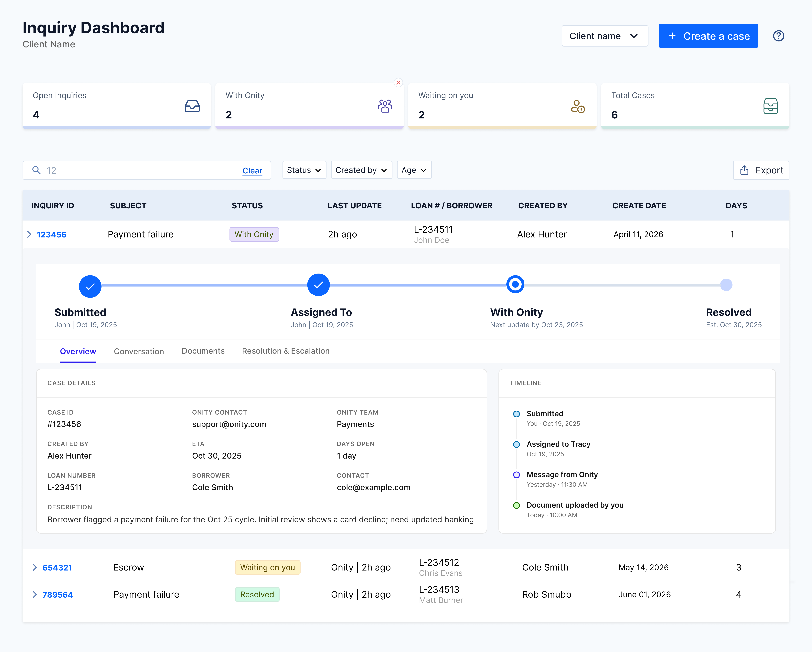Expand inquiry row 789564 with its chevron

35,594
